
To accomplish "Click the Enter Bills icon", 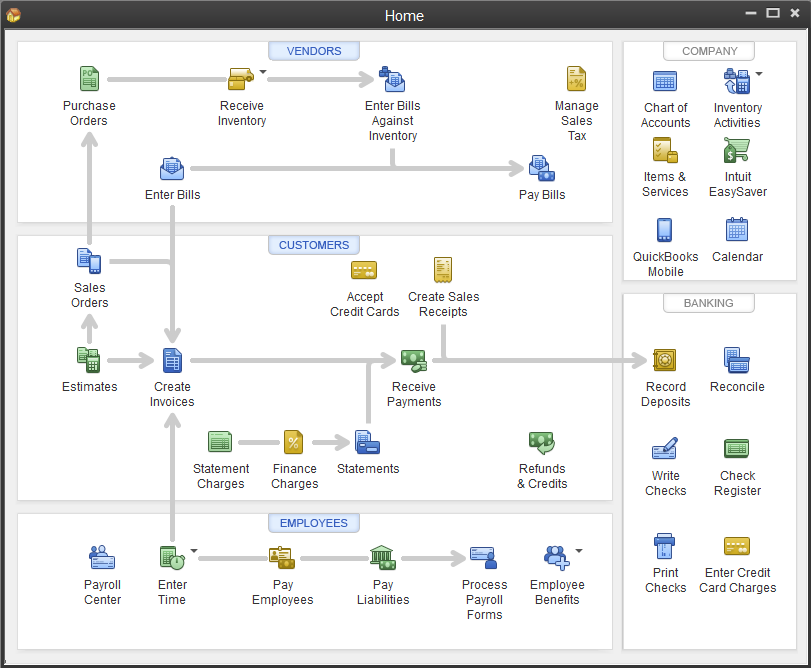I will [172, 169].
